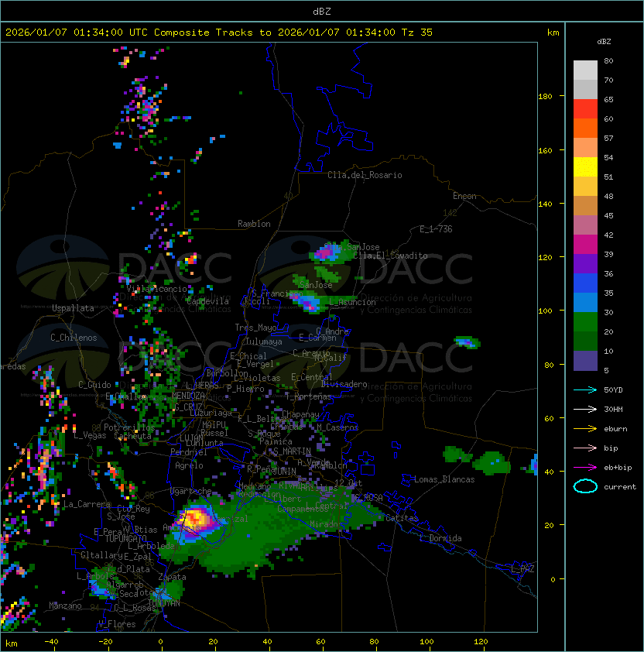Pick the slate 5-10 dBZ swatch
Viewport: 644px width, 652px height.
click(x=585, y=361)
